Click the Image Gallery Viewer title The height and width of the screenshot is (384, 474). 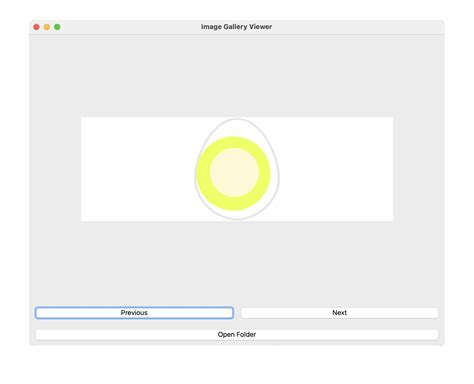click(x=236, y=27)
